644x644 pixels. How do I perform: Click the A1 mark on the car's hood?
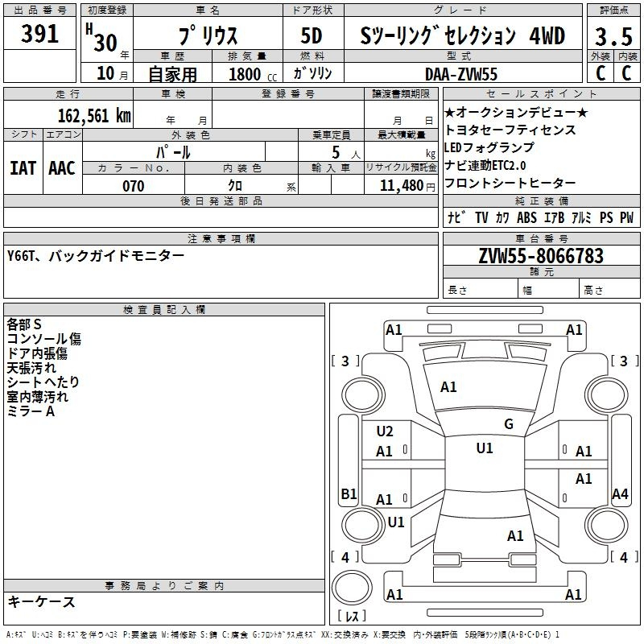click(448, 387)
